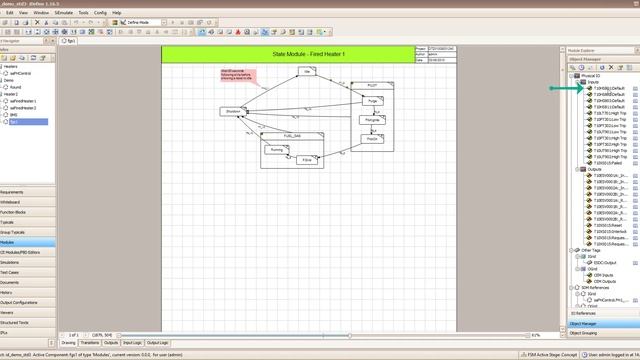Select the Purge state box in diagram
640x360 pixels.
[373, 101]
